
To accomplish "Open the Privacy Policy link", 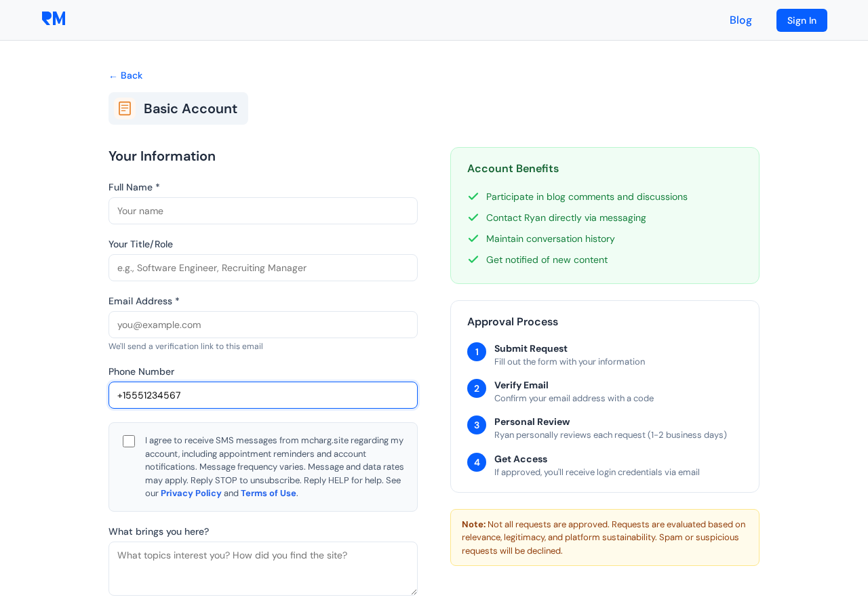I will tap(191, 493).
